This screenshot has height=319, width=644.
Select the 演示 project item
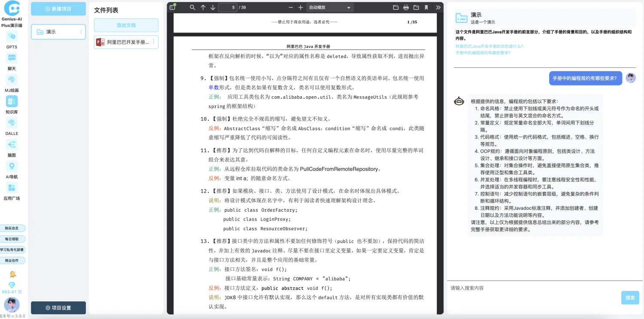tap(58, 32)
